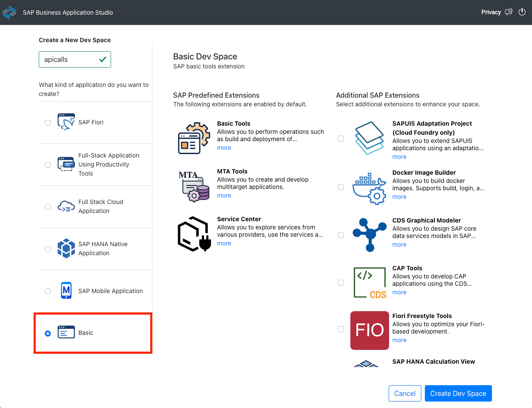Click the Basic dev space icon
The height and width of the screenshot is (408, 532).
coord(66,333)
